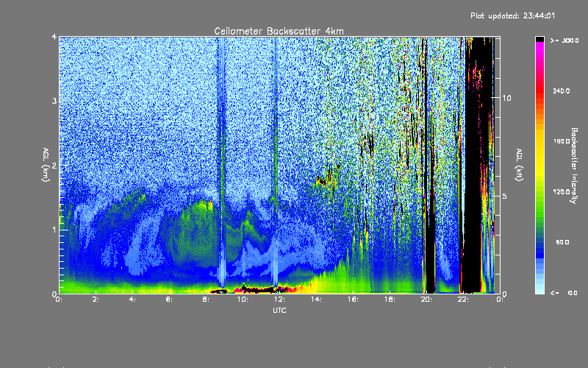The width and height of the screenshot is (588, 368).
Task: Click the '<= 0.0' colorbar label
Action: tap(564, 293)
